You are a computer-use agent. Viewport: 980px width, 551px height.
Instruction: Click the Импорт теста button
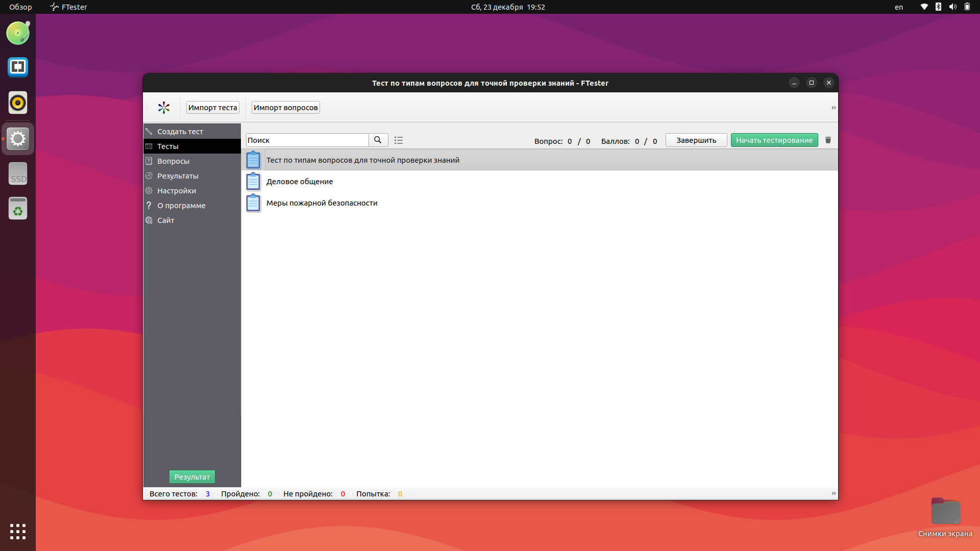click(212, 108)
